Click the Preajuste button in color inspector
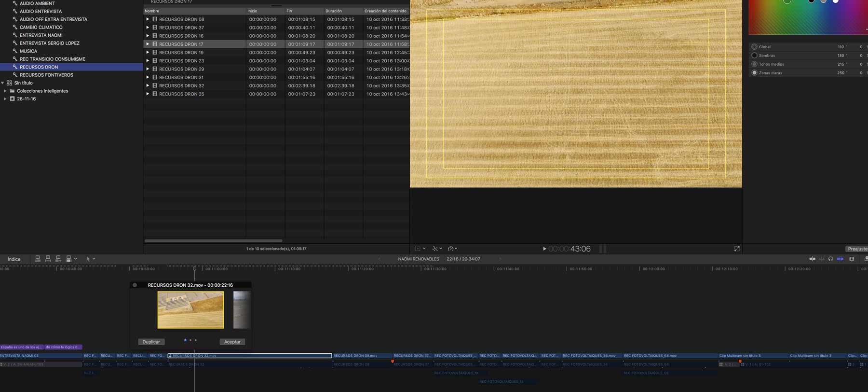 (857, 249)
